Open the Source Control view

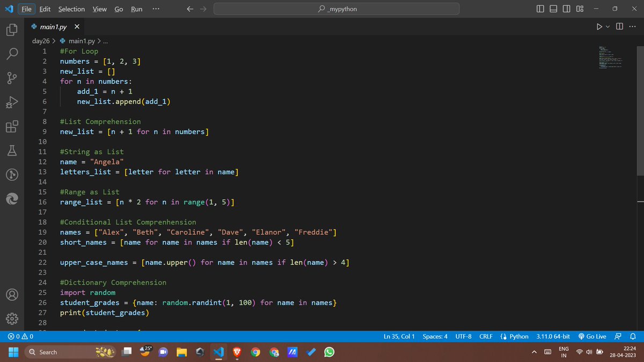point(12,78)
